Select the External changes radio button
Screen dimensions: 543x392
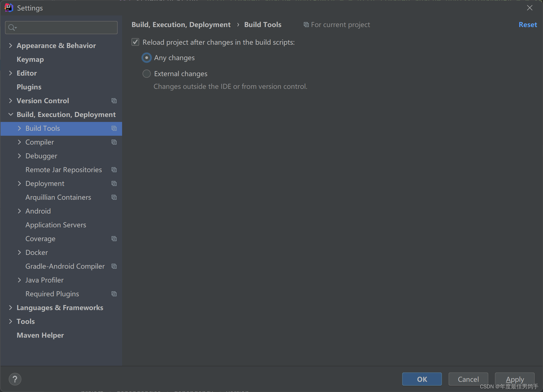(x=146, y=74)
